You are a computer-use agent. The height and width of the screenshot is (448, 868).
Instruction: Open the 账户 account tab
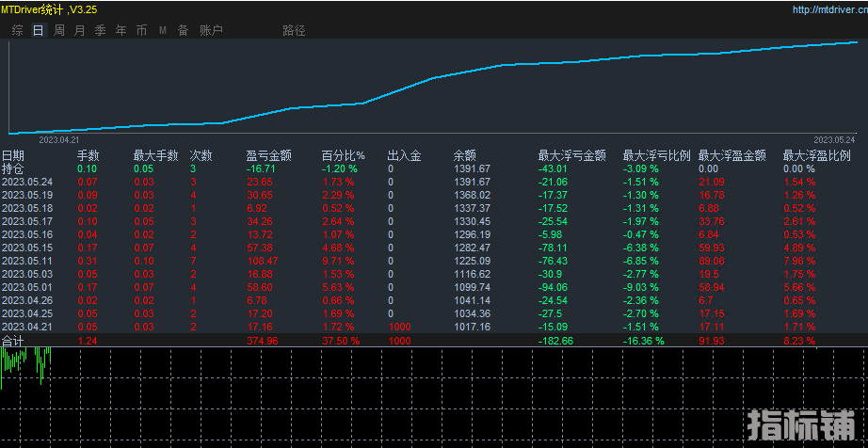click(211, 30)
